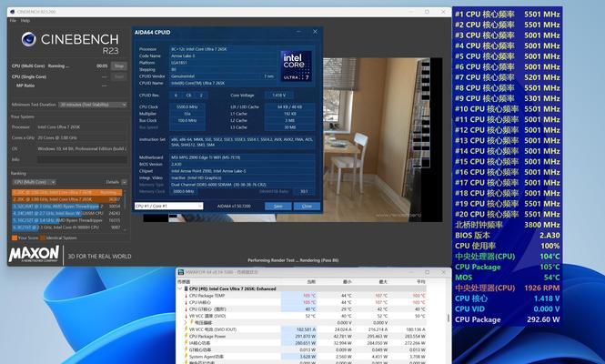The image size is (605, 364).
Task: Maximize the Cinebench R23 window
Action: pyautogui.click(x=427, y=12)
